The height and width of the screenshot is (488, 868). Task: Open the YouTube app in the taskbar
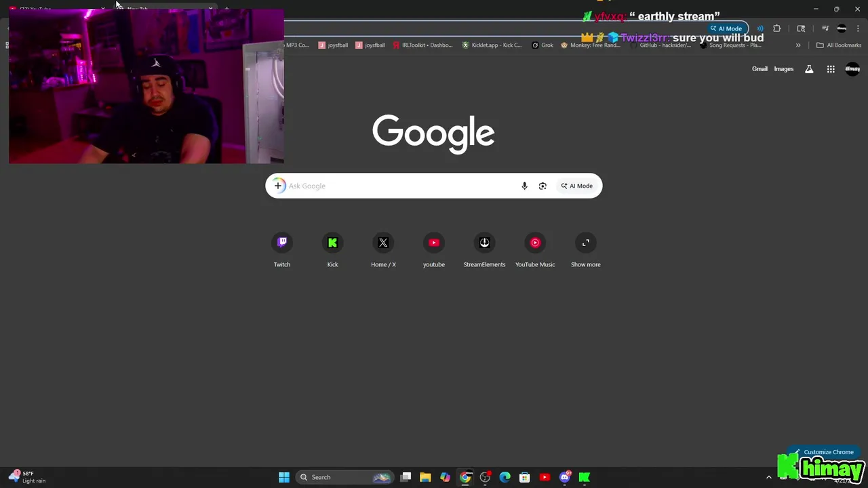coord(545,477)
